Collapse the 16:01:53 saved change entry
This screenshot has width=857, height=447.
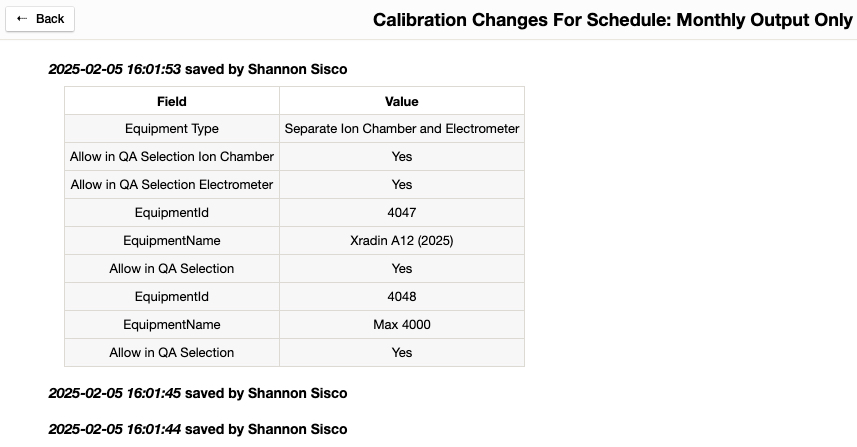point(197,69)
